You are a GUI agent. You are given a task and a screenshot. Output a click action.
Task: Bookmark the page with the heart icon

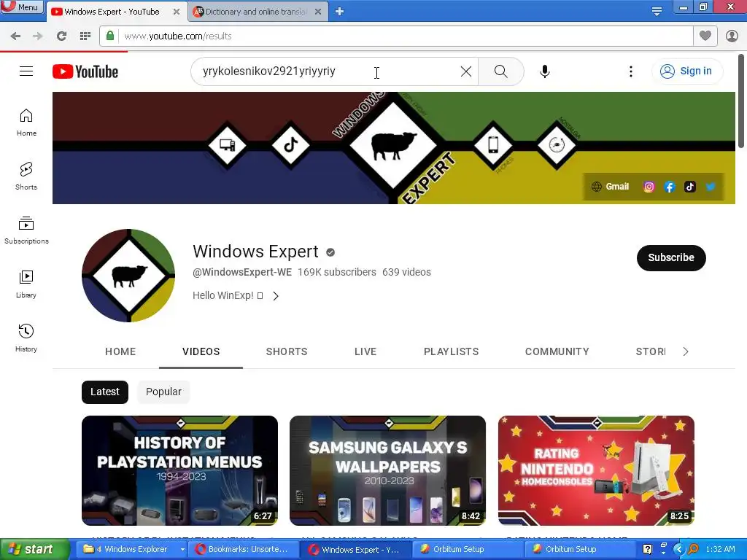click(705, 36)
